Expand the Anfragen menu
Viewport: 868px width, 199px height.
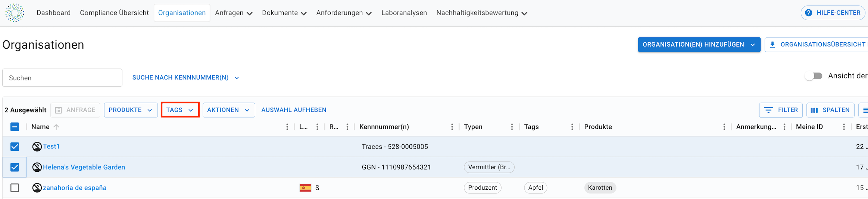(x=234, y=13)
